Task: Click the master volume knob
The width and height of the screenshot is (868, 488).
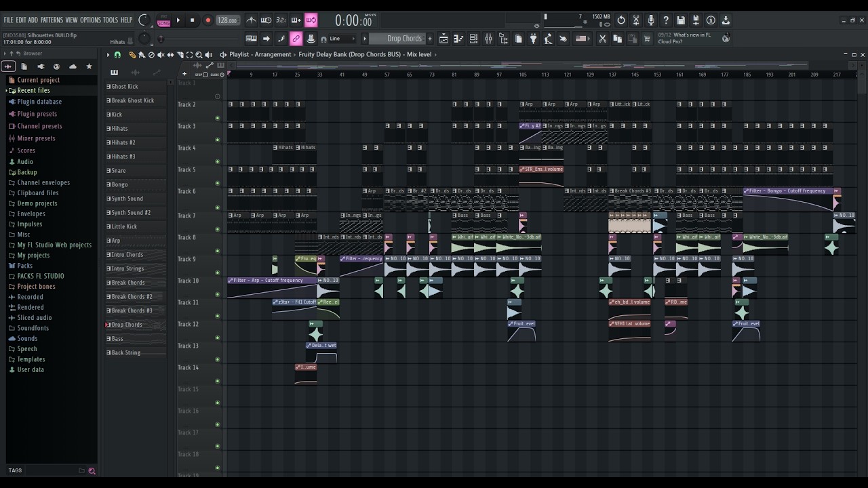Action: [144, 20]
